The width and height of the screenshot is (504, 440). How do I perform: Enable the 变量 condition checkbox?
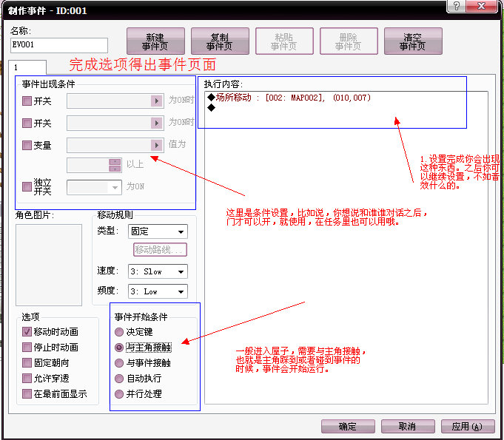coord(27,145)
